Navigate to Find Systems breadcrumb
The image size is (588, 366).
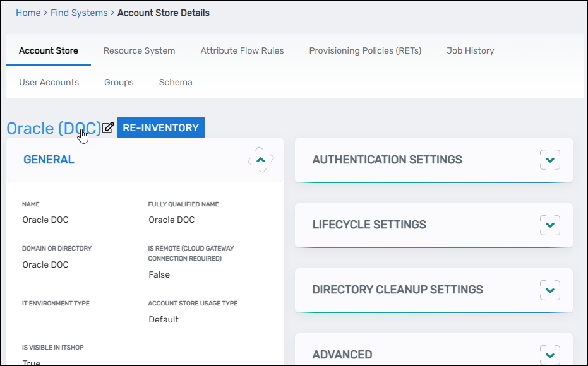[79, 13]
